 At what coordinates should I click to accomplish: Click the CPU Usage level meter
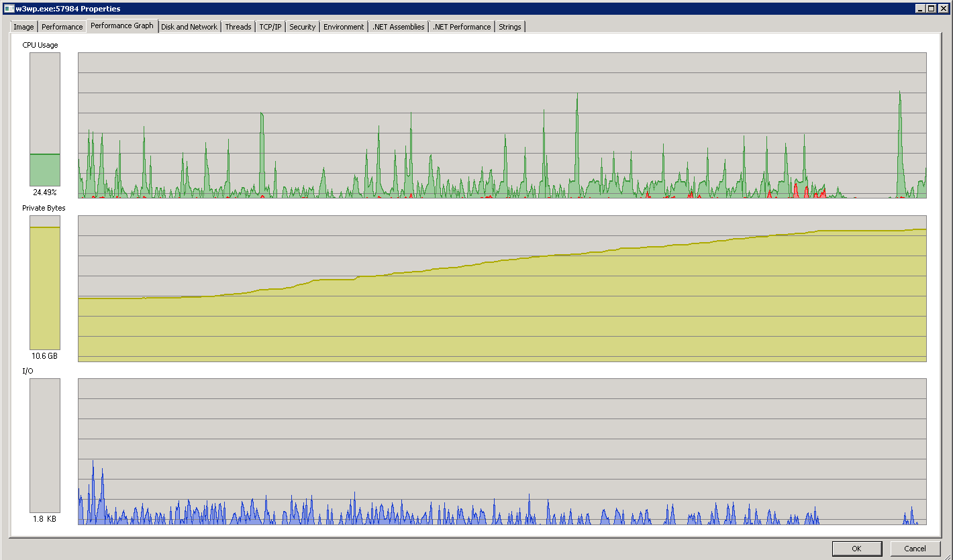[45, 119]
